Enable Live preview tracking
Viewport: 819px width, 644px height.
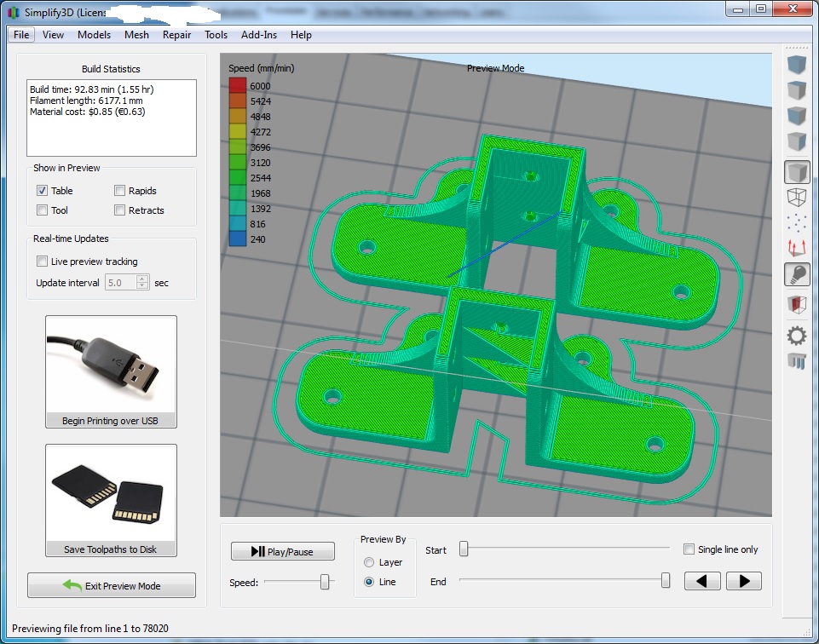[x=43, y=261]
